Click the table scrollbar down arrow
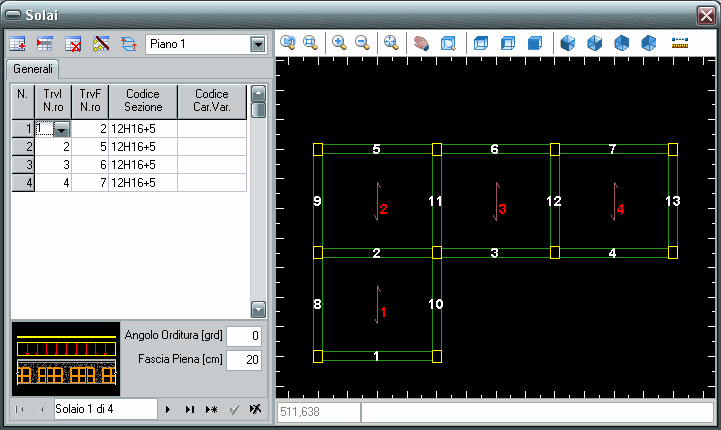721x430 pixels. 258,310
